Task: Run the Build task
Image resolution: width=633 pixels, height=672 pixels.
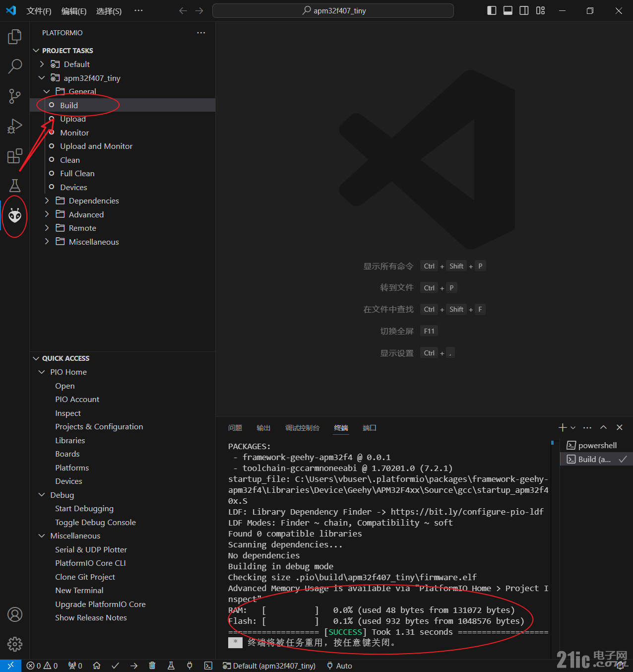Action: point(123,105)
